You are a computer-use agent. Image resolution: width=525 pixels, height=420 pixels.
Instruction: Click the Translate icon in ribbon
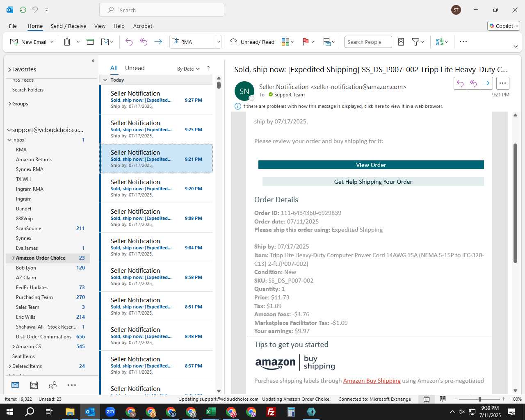click(x=440, y=42)
